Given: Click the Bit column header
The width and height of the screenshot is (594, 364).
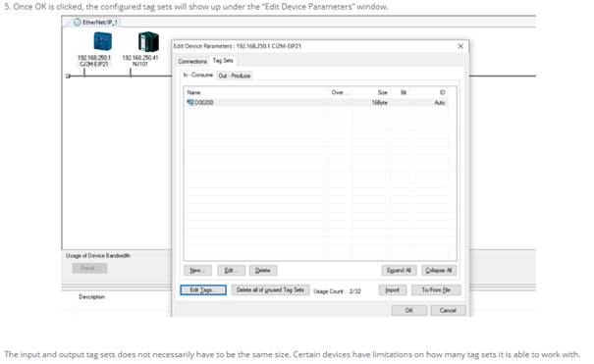Looking at the screenshot, I should (400, 92).
